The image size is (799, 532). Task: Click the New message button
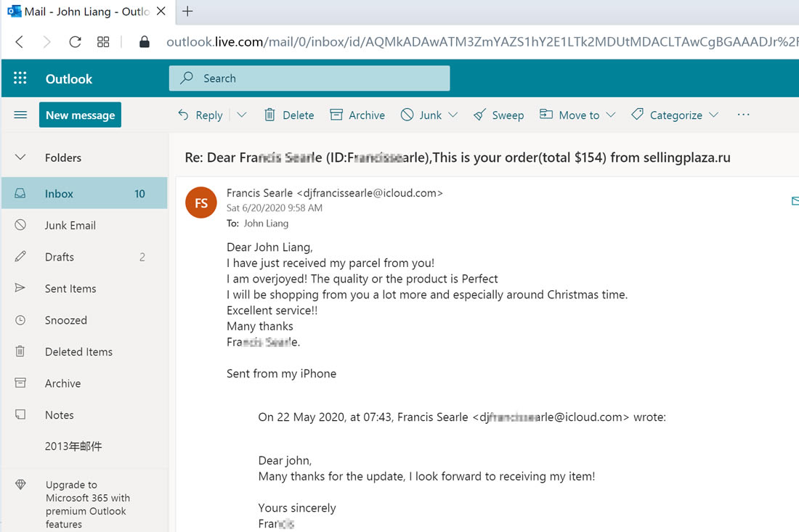point(80,115)
